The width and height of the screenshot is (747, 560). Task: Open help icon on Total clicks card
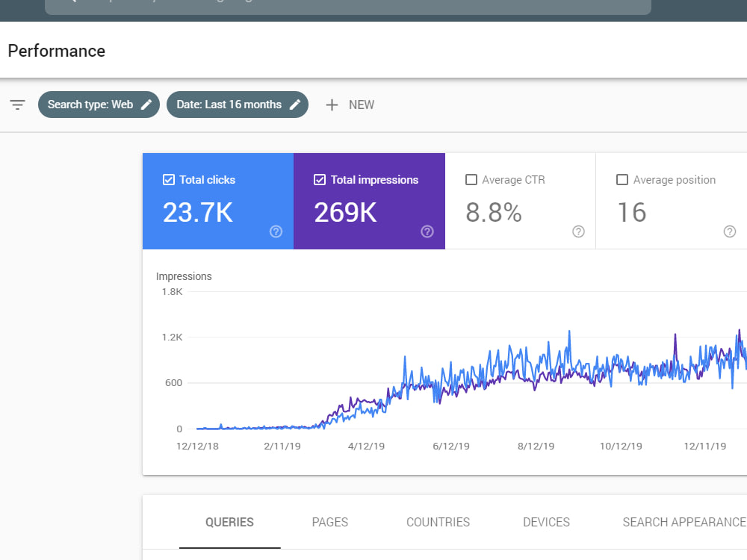[x=276, y=231]
